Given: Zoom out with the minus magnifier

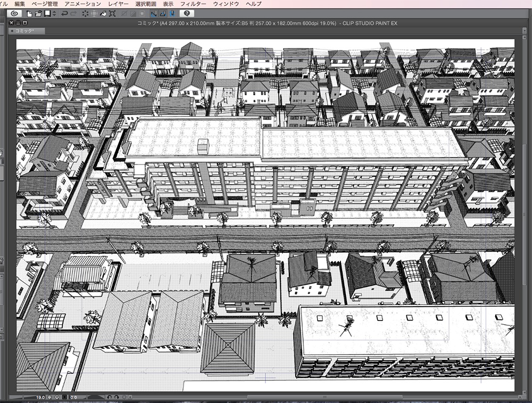Looking at the screenshot, I should click(49, 397).
